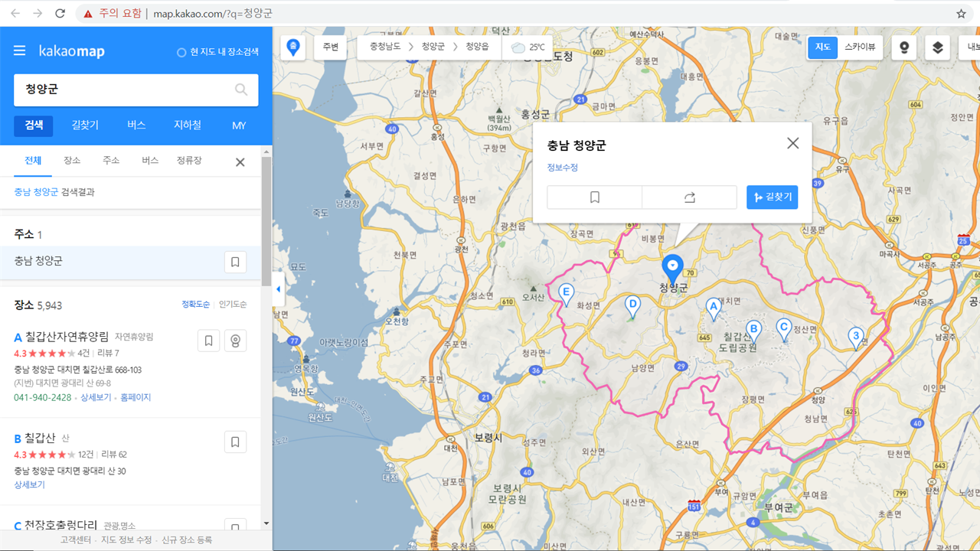The image size is (980, 551).
Task: Select the roadview control on the map
Action: 903,47
